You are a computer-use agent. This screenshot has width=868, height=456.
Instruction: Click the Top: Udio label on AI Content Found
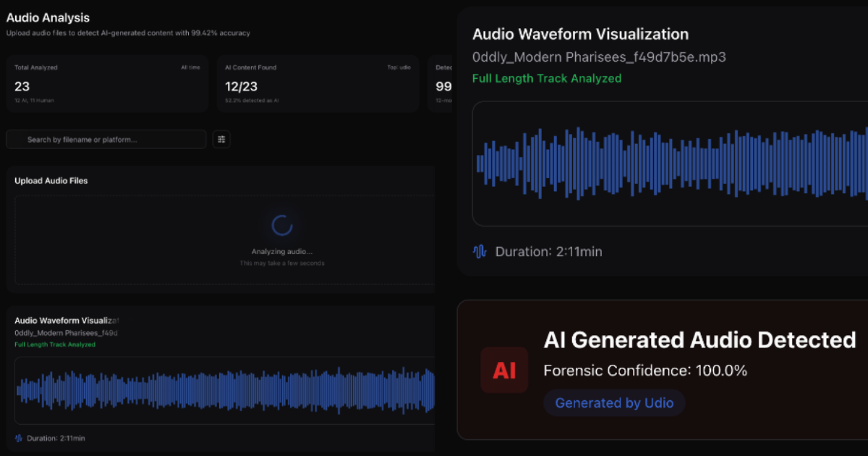[400, 67]
